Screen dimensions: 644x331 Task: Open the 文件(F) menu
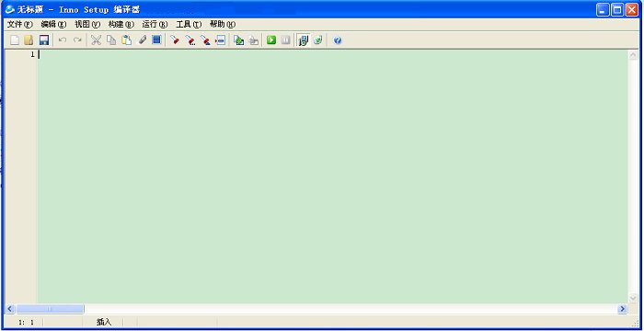20,24
